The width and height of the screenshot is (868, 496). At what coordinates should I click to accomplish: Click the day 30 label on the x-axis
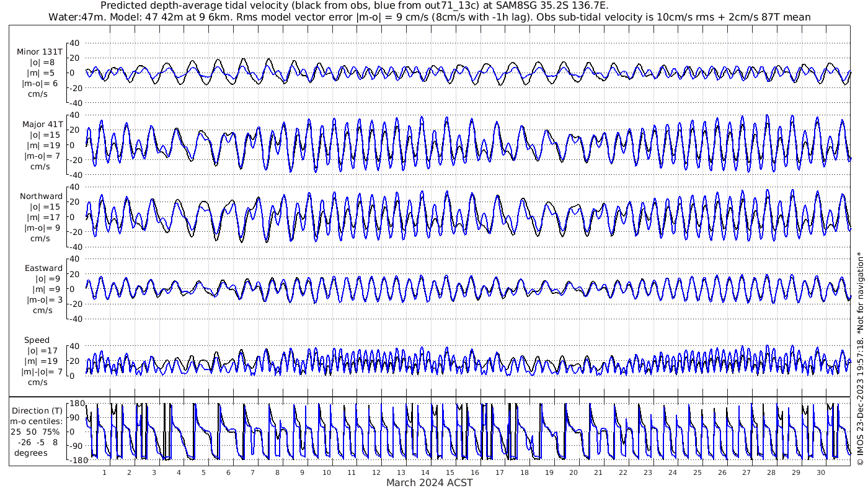pyautogui.click(x=820, y=472)
